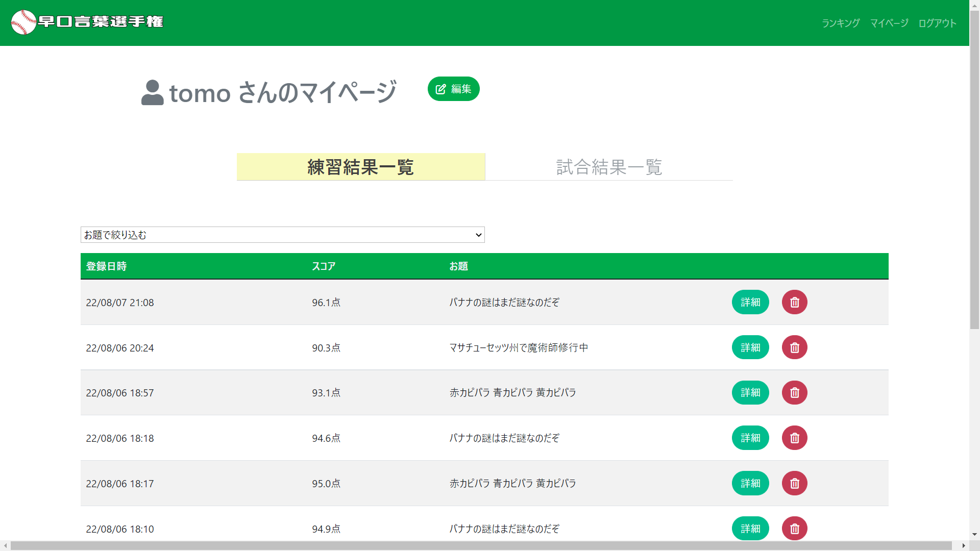Open the お題で絞り込む filter dropdown
980x551 pixels.
click(x=282, y=235)
